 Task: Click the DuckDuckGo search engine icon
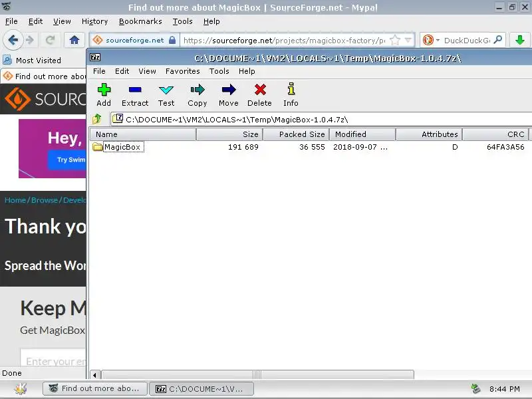[x=428, y=41]
